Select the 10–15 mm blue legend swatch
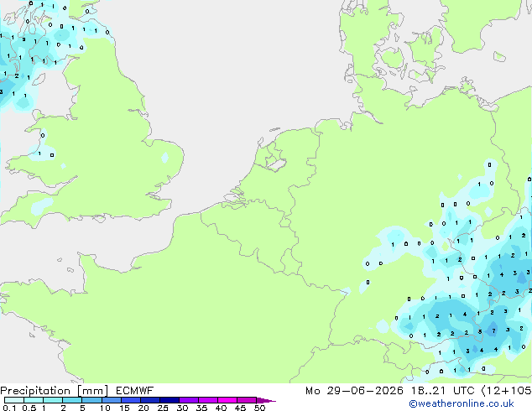 click(x=112, y=400)
